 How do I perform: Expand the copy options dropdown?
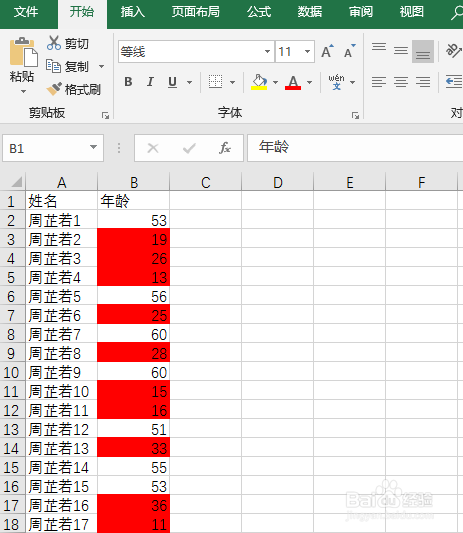pos(101,66)
